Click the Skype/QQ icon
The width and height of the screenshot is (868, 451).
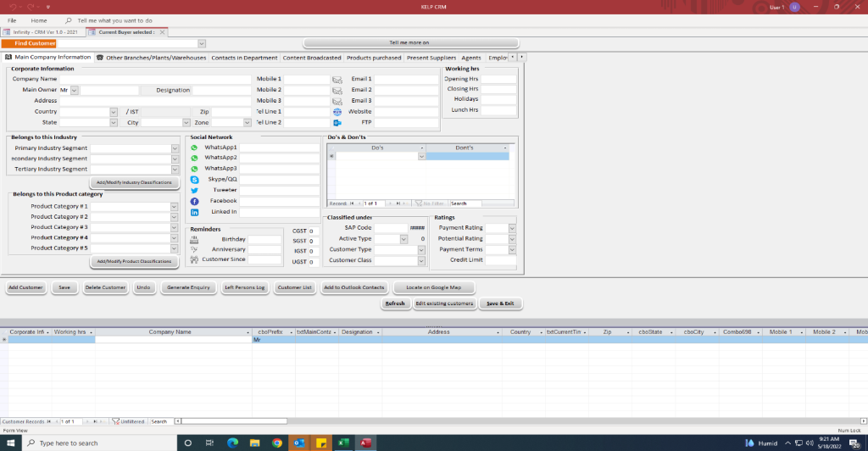pyautogui.click(x=194, y=180)
